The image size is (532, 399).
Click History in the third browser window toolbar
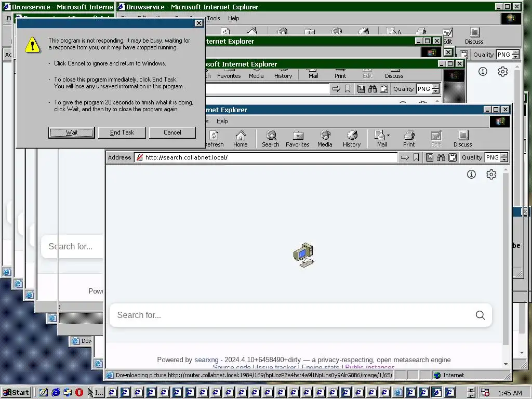click(283, 75)
